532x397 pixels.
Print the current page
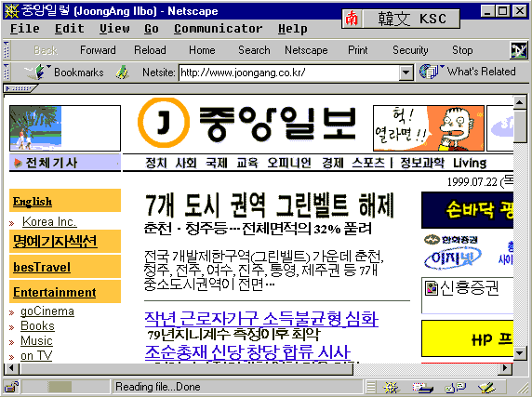(357, 50)
